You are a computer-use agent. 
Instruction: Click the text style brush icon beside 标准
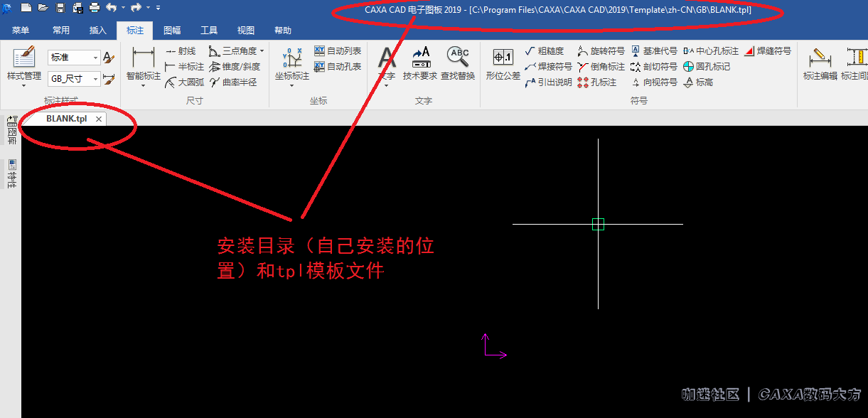(x=109, y=58)
